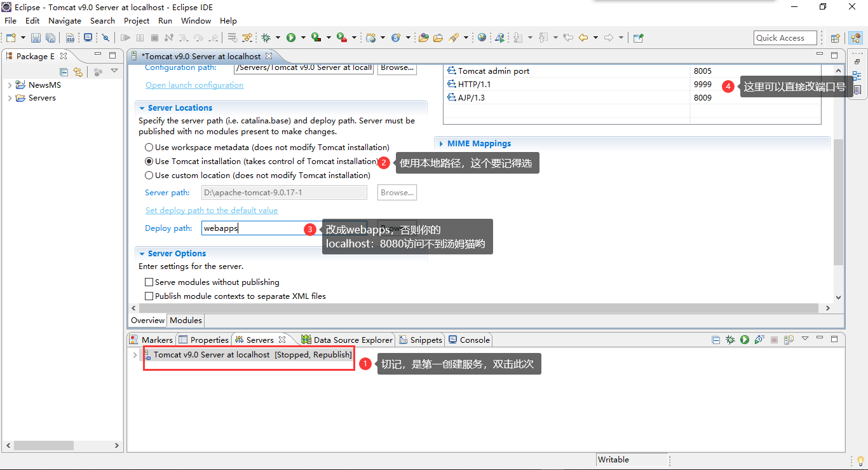Start server in debug mode from Servers view
This screenshot has width=868, height=470.
731,340
